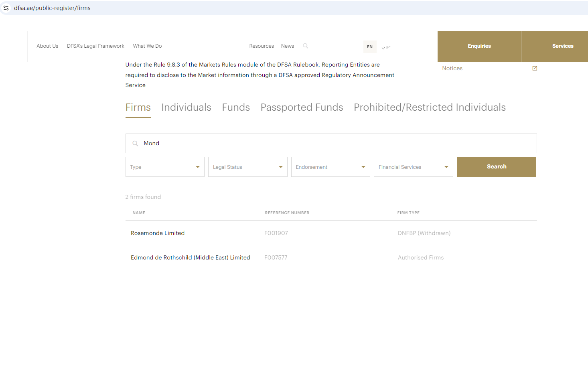Click the site info icon in address bar
This screenshot has height=389, width=588.
pos(6,8)
